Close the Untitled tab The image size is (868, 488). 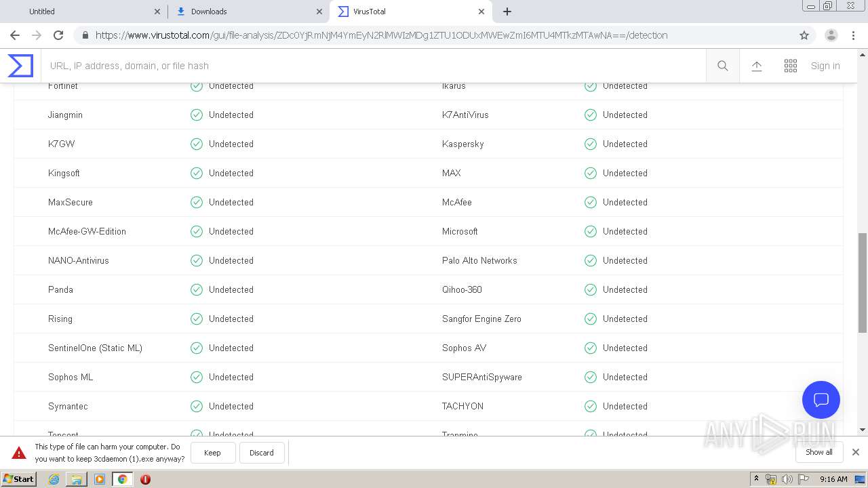coord(157,12)
